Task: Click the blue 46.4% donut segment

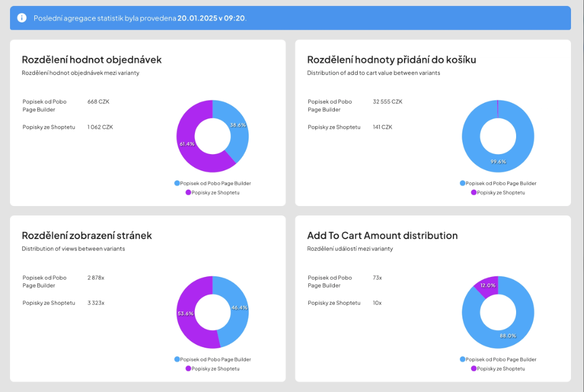Action: point(238,307)
